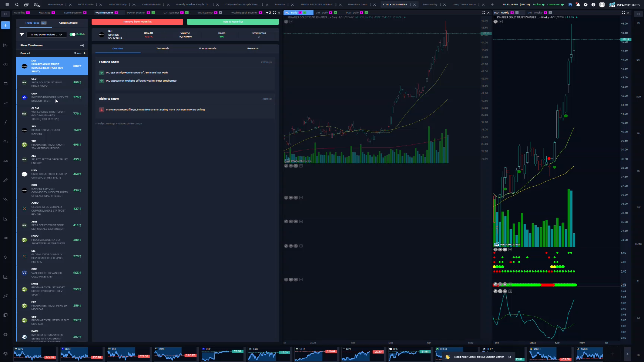Switch to Added Symbols tab
The height and width of the screenshot is (362, 644).
(68, 23)
